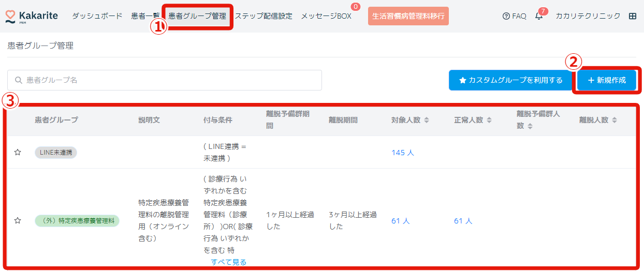Open the ダッシュボード menu
This screenshot has width=644, height=271.
97,16
